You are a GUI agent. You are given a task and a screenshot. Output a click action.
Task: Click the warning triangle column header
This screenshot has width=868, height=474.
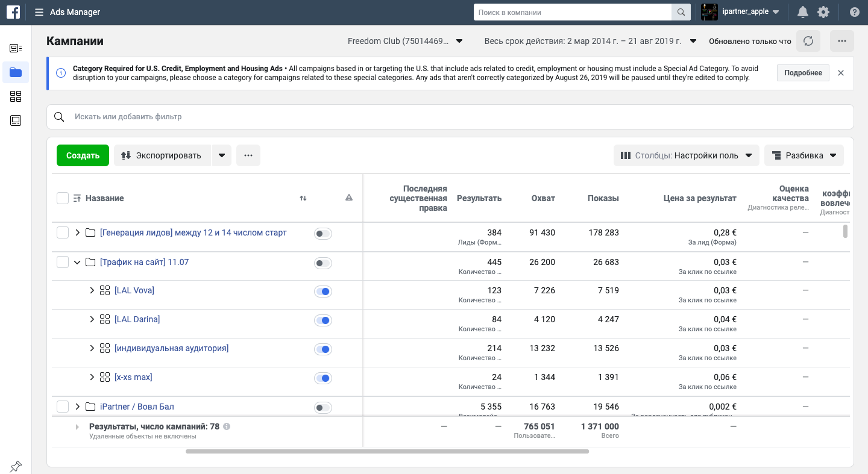pos(349,198)
